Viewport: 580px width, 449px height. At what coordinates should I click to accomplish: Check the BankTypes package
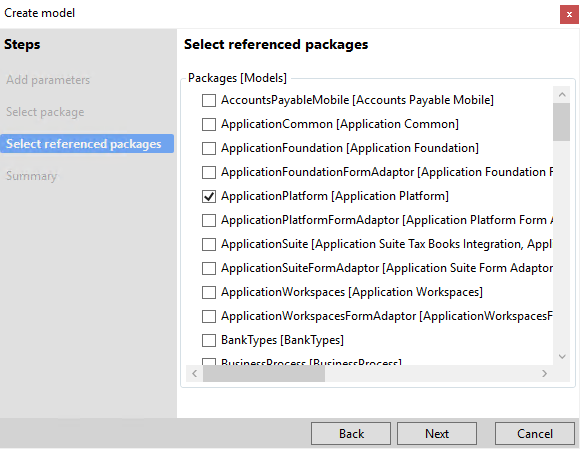point(209,340)
